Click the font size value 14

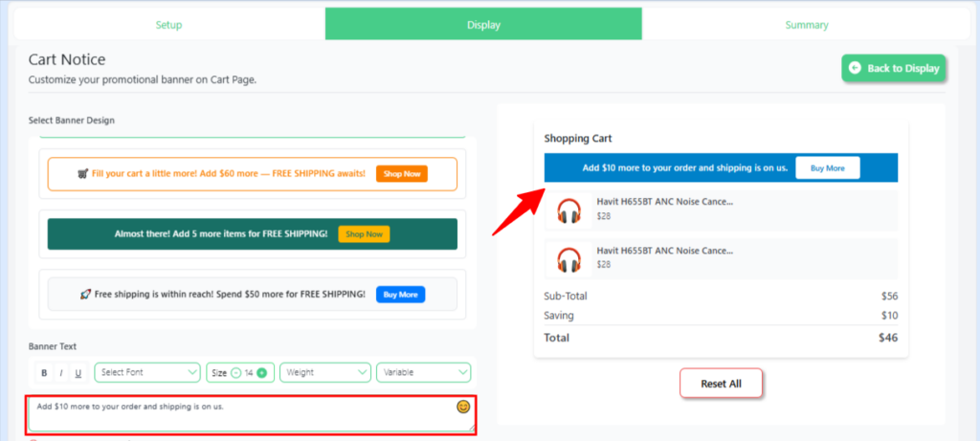pos(249,373)
